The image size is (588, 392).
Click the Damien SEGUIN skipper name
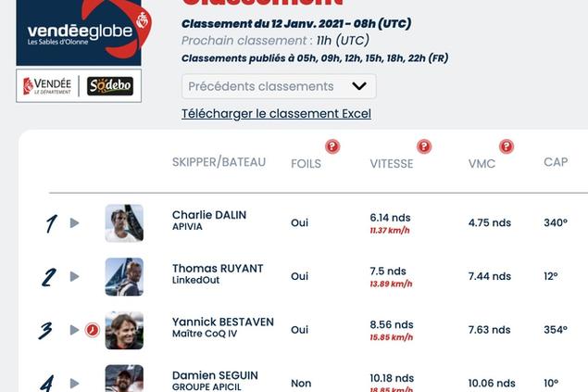(215, 375)
